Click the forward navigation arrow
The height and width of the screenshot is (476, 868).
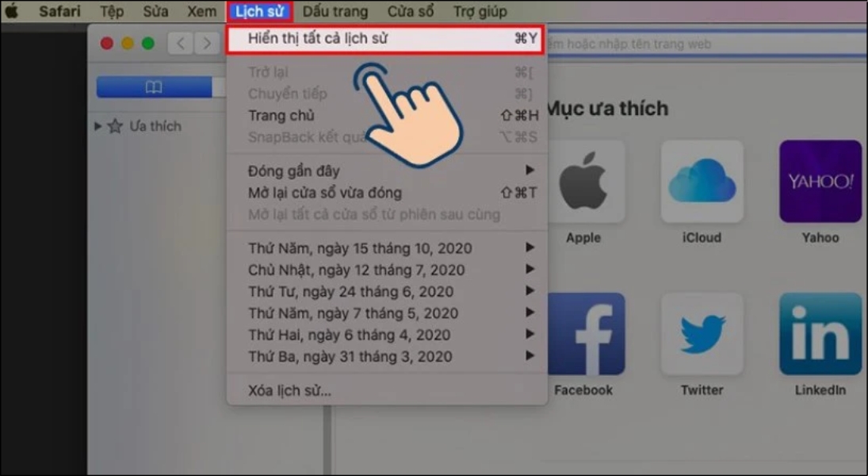[205, 44]
